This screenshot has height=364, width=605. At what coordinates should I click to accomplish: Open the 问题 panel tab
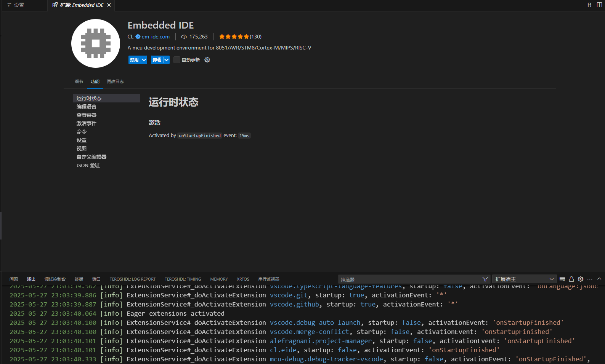click(x=14, y=279)
